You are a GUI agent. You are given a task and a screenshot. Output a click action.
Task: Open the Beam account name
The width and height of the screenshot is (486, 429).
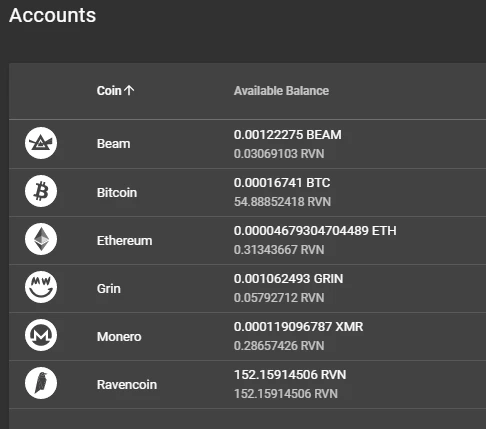click(113, 144)
